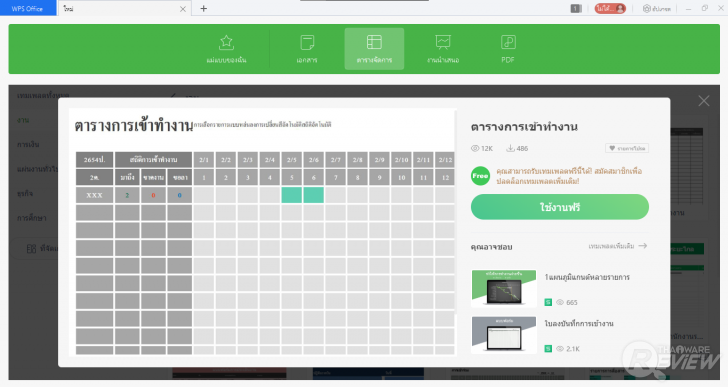This screenshot has height=387, width=728.
Task: Open the Gantt chart template thumbnail
Action: point(504,289)
